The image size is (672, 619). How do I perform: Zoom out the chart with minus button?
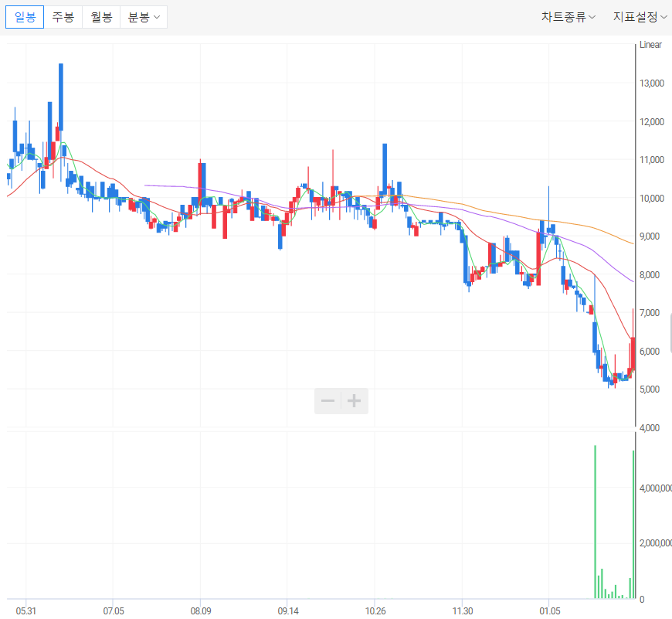pyautogui.click(x=328, y=401)
